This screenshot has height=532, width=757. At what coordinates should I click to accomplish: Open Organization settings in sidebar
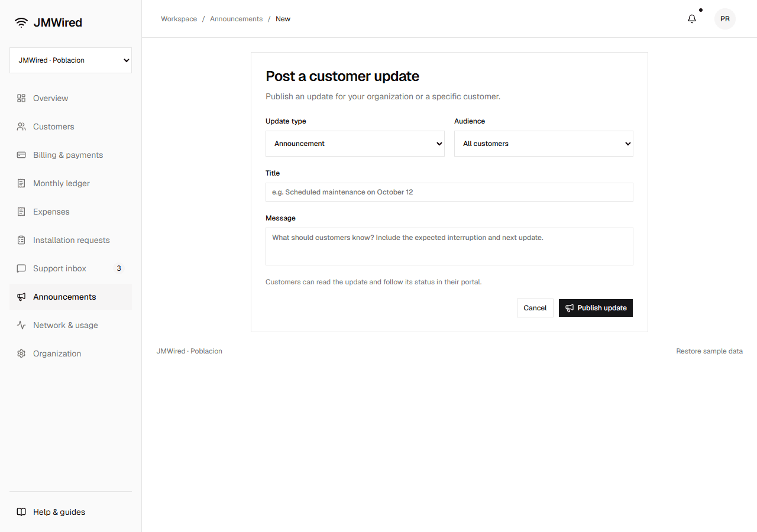pyautogui.click(x=70, y=353)
